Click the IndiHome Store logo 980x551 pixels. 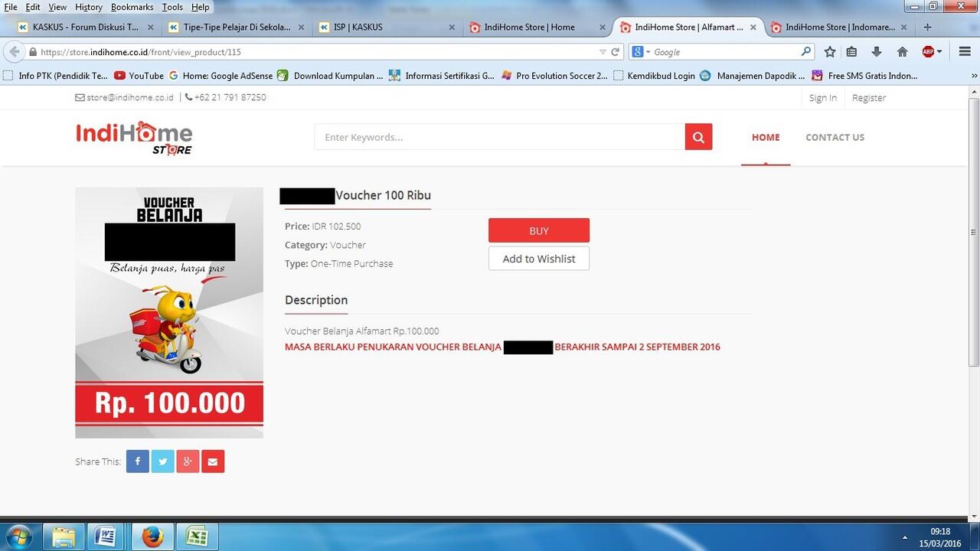pyautogui.click(x=134, y=138)
